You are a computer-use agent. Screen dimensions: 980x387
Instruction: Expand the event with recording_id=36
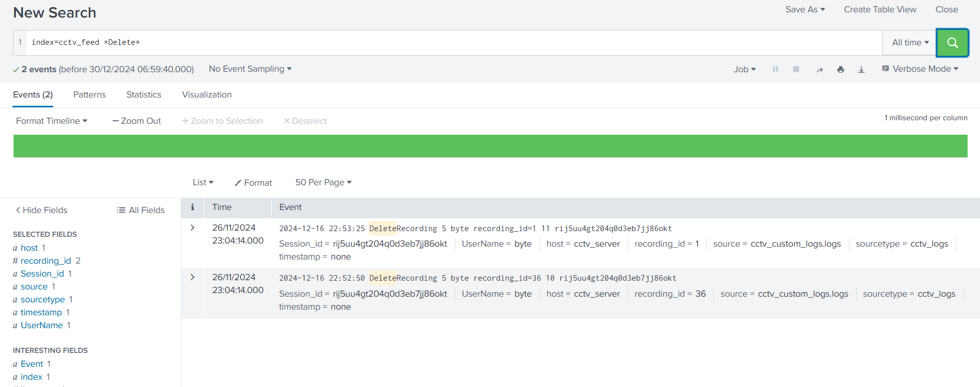pyautogui.click(x=193, y=277)
